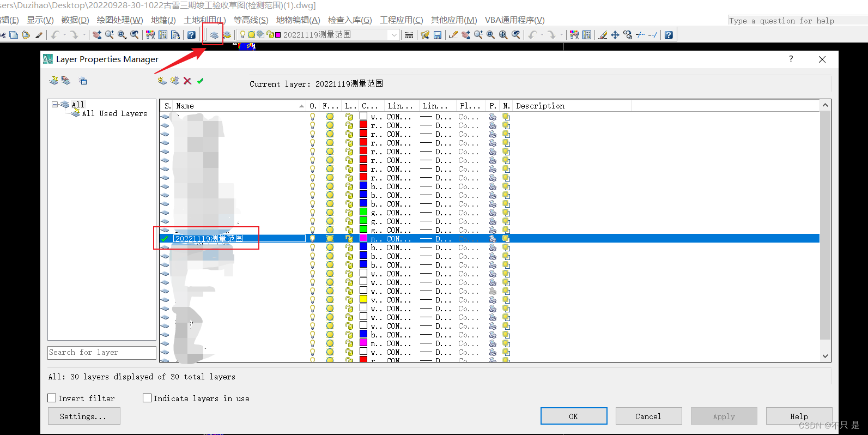868x435 pixels.
Task: Click the OK button
Action: click(x=574, y=416)
